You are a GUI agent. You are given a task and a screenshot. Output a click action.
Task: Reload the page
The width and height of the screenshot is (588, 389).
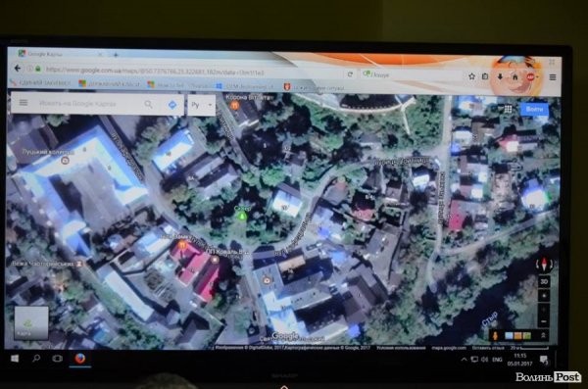click(350, 74)
